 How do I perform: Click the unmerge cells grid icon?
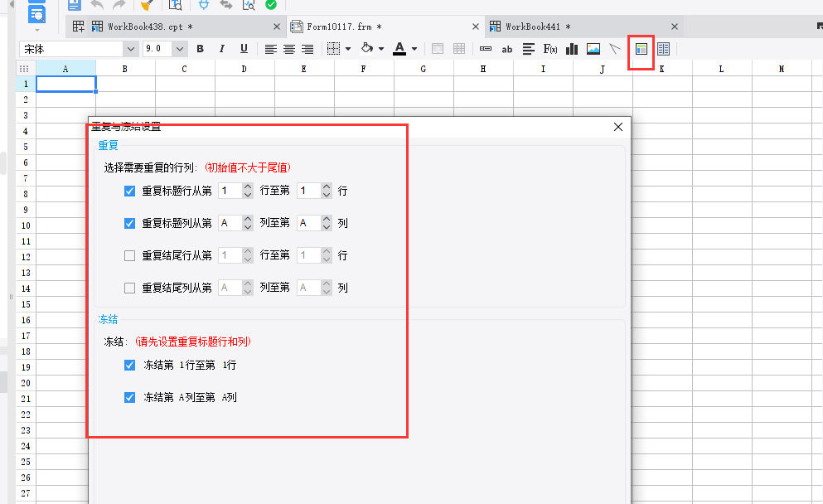[x=459, y=49]
